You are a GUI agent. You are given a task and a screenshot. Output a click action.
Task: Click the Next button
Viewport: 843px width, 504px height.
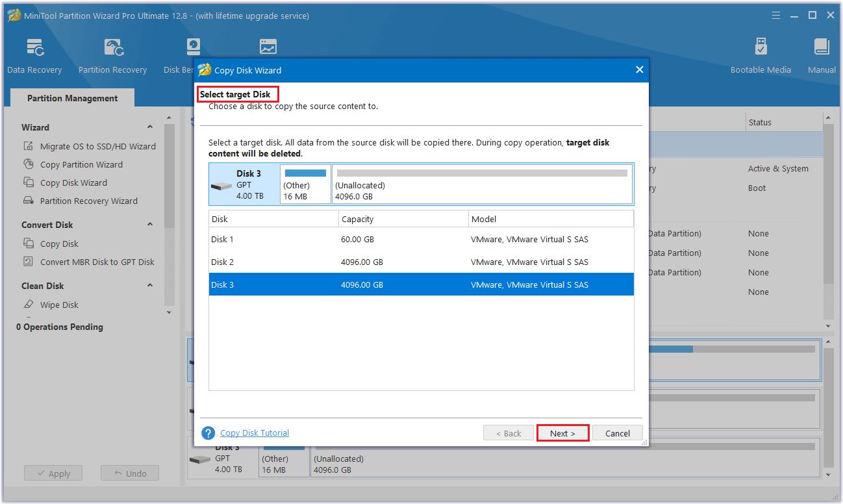pos(562,433)
